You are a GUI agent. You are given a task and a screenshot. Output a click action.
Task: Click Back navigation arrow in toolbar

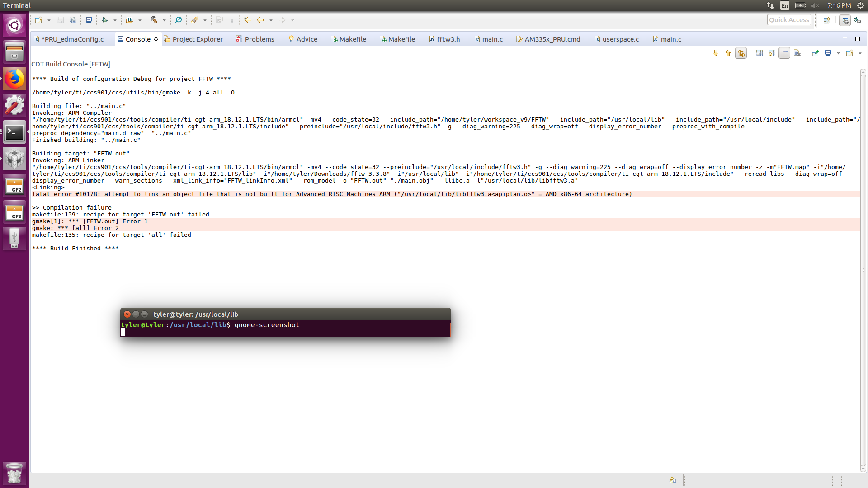(260, 20)
